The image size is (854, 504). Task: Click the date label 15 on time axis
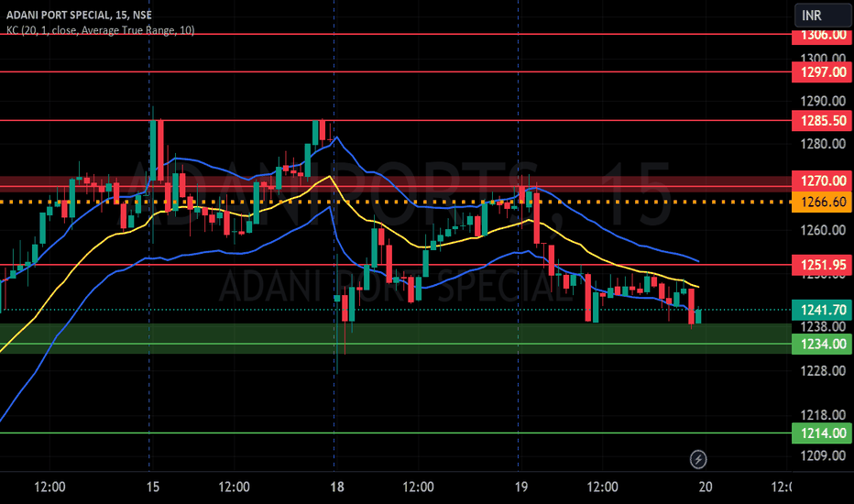(153, 487)
